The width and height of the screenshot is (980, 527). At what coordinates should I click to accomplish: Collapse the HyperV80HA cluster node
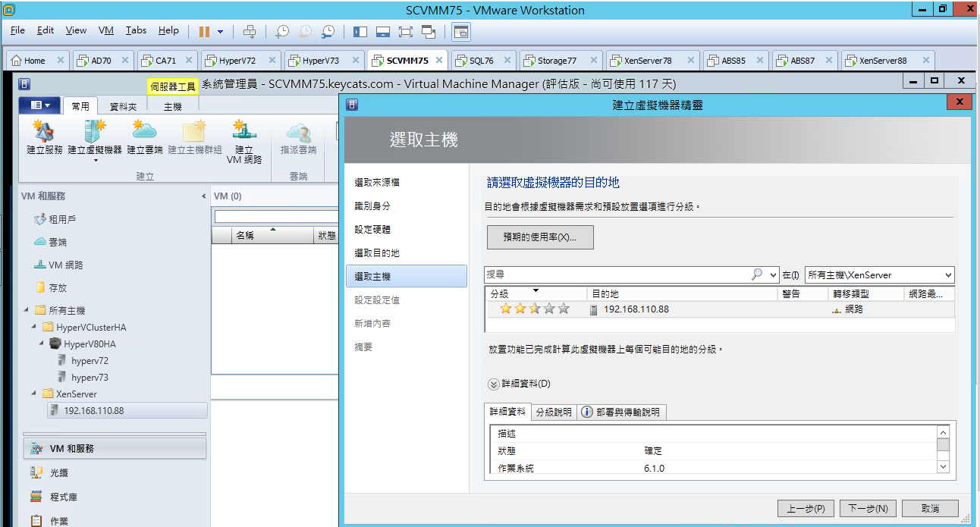coord(42,343)
